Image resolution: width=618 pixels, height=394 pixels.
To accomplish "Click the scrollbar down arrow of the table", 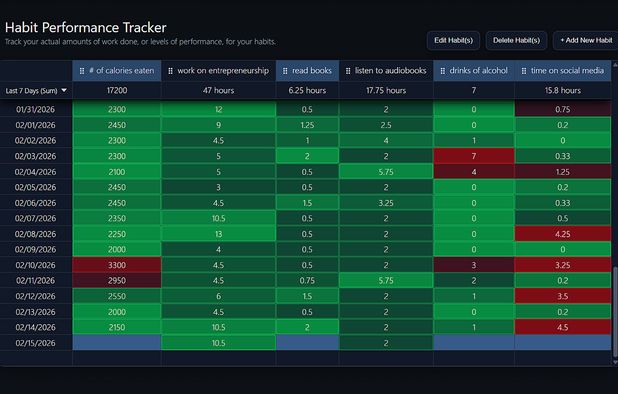I will coord(615,362).
